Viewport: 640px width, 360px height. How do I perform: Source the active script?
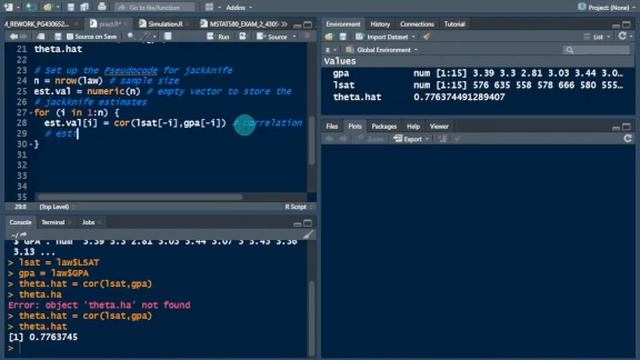pos(272,37)
